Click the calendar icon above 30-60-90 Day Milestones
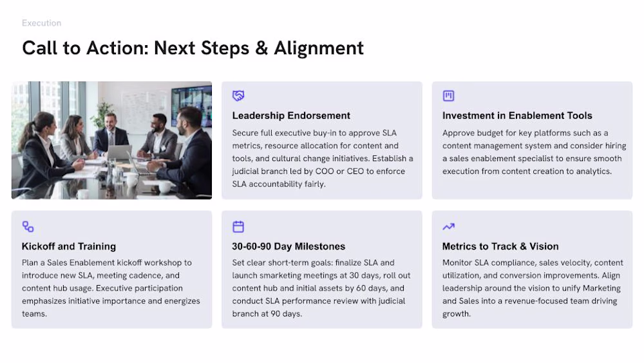This screenshot has width=644, height=363. click(x=238, y=226)
